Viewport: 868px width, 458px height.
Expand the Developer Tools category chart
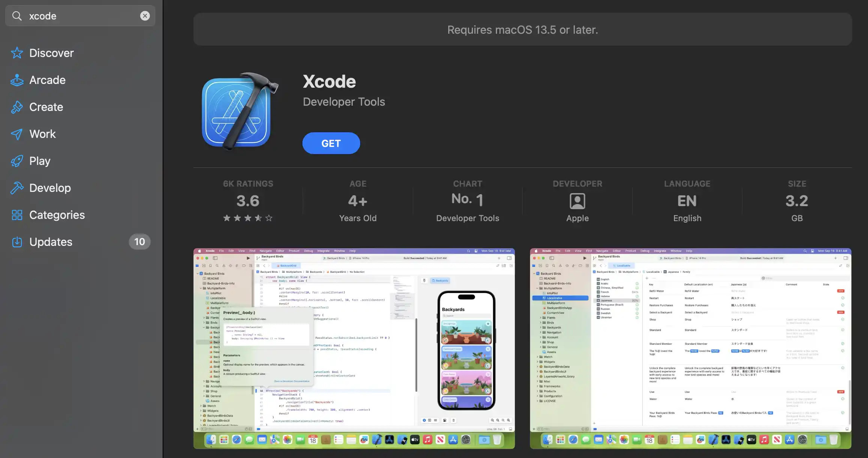467,201
